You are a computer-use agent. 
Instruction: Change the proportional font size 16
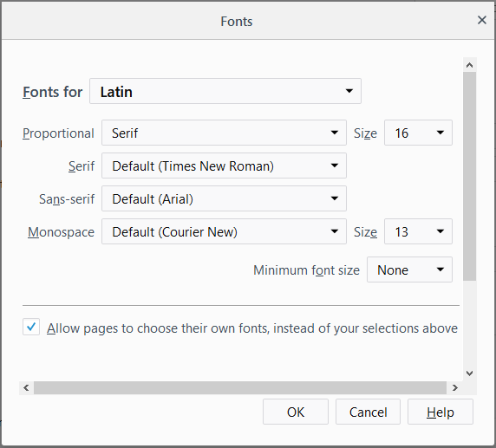click(x=418, y=133)
